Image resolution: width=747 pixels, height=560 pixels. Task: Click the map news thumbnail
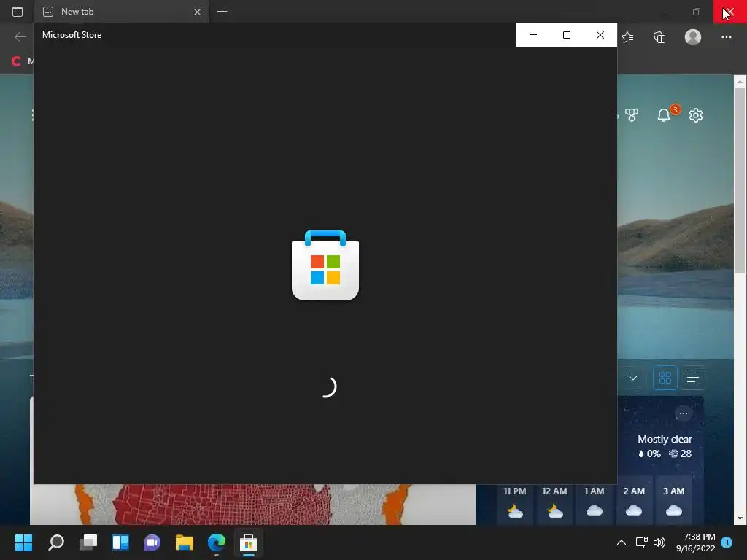pyautogui.click(x=253, y=505)
